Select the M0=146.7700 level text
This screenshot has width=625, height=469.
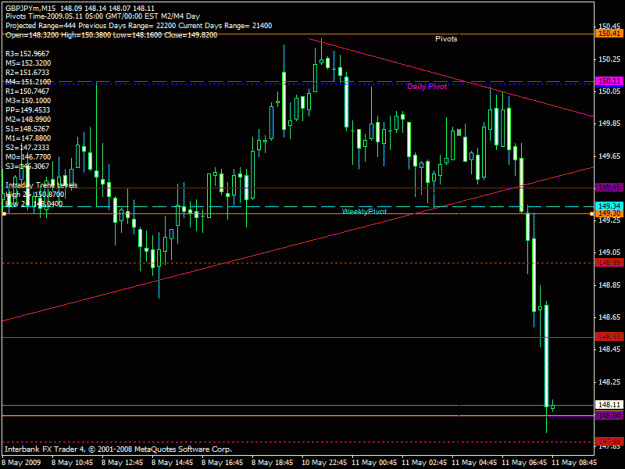click(x=28, y=157)
